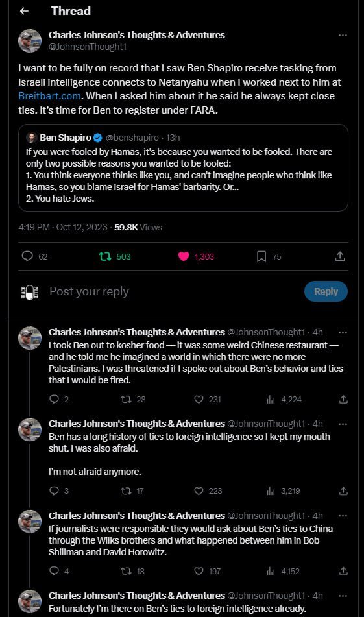Like the kosher food reply with 231 likes
Image resolution: width=364 pixels, height=617 pixels.
[x=199, y=400]
